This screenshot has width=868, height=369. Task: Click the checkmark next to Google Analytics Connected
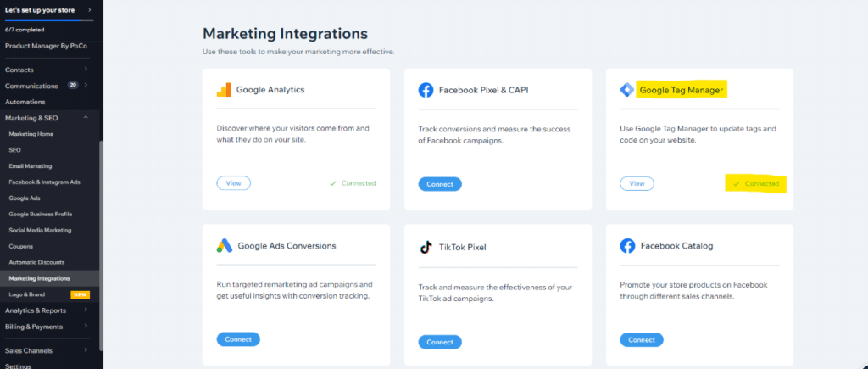pos(332,183)
